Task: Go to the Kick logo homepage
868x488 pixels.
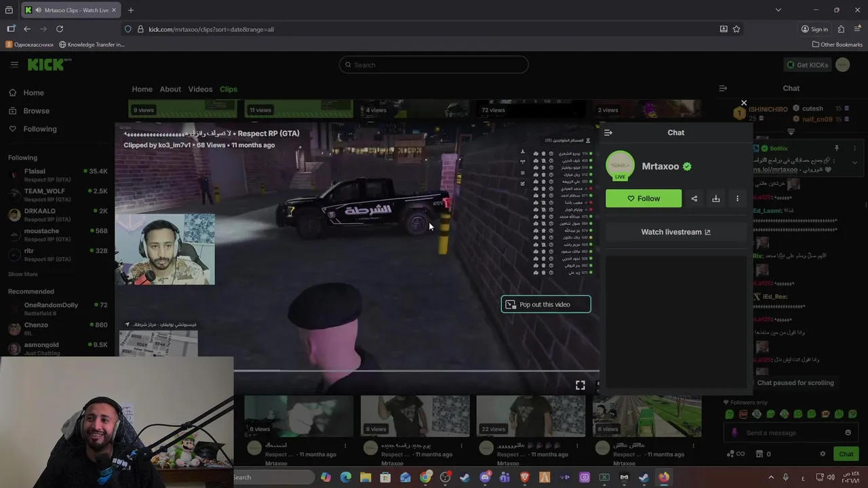Action: 50,64
